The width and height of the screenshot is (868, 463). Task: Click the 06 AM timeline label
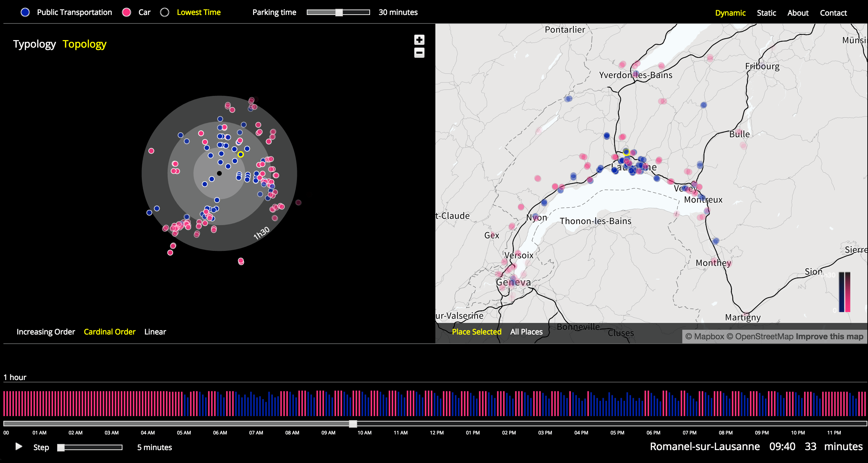tap(220, 433)
